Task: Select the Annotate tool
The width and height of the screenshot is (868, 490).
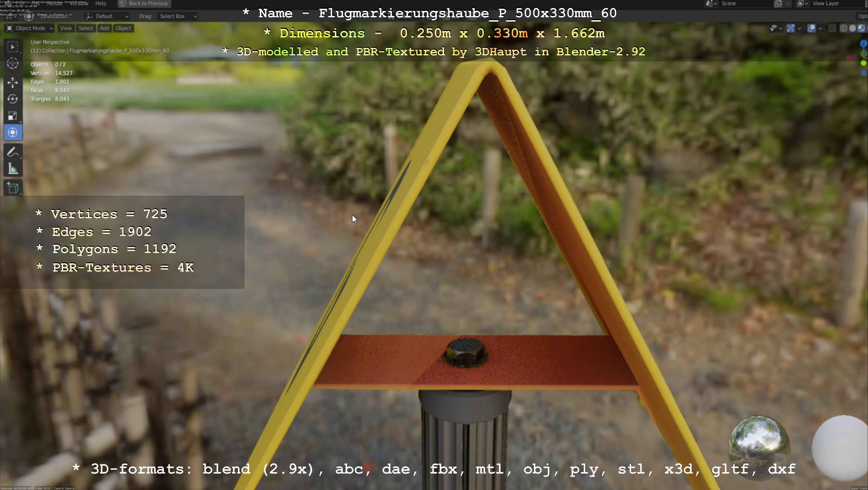Action: 12,152
